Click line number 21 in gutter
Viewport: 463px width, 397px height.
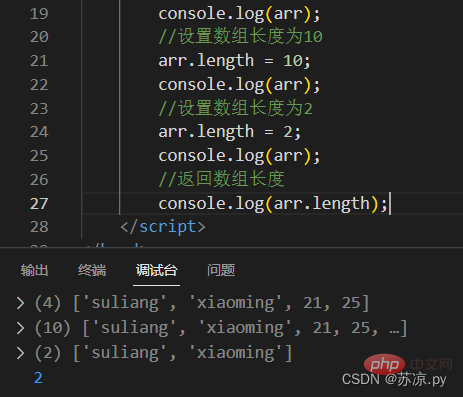[39, 61]
